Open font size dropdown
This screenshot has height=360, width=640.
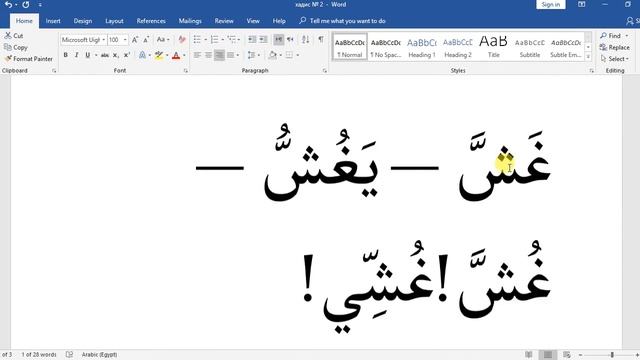coord(125,40)
